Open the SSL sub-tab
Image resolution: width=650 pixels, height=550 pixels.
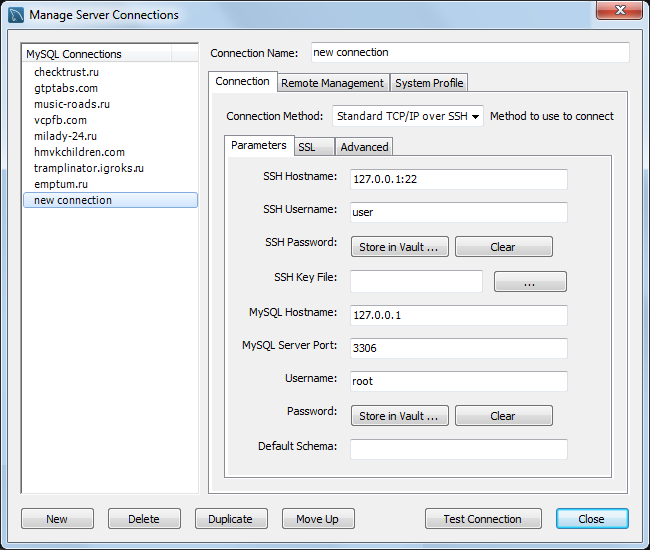point(314,147)
